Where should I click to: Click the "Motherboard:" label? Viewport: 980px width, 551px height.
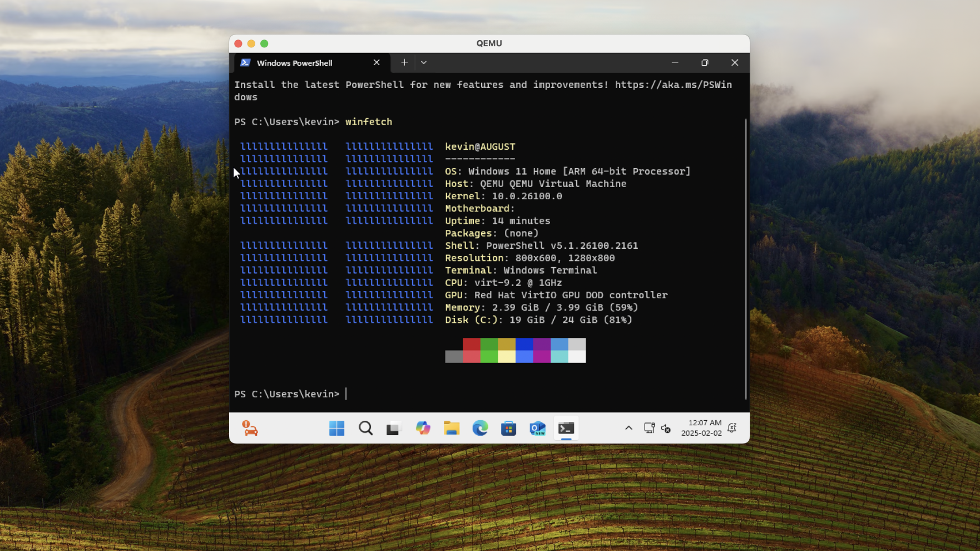tap(479, 208)
